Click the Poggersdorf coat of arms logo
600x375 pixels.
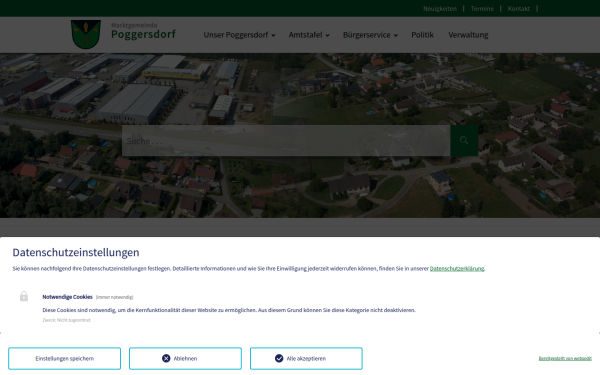click(x=86, y=34)
